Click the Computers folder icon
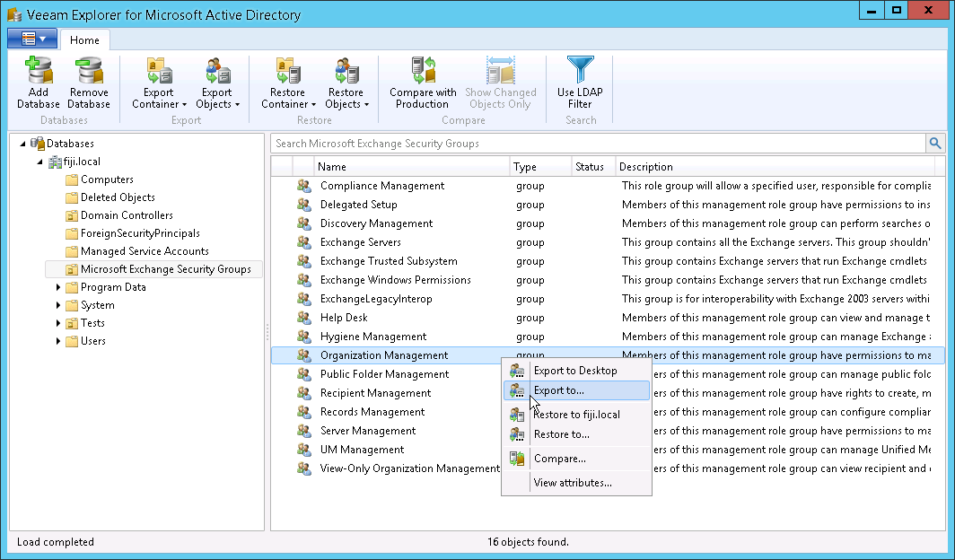Image resolution: width=955 pixels, height=560 pixels. pyautogui.click(x=72, y=179)
